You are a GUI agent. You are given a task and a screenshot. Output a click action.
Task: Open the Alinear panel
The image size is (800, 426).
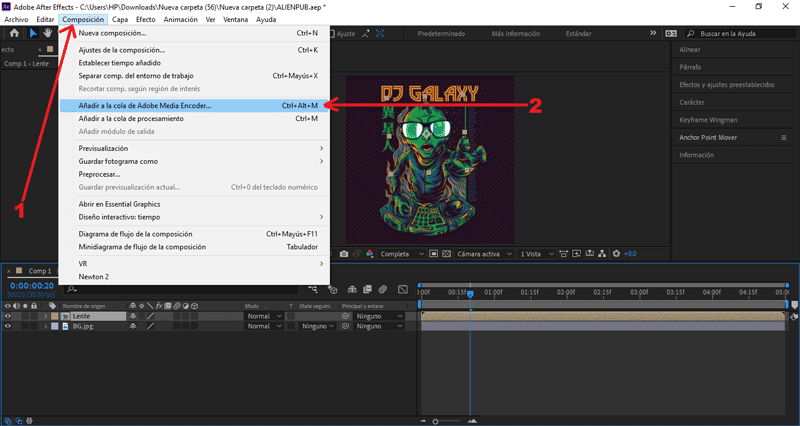689,49
